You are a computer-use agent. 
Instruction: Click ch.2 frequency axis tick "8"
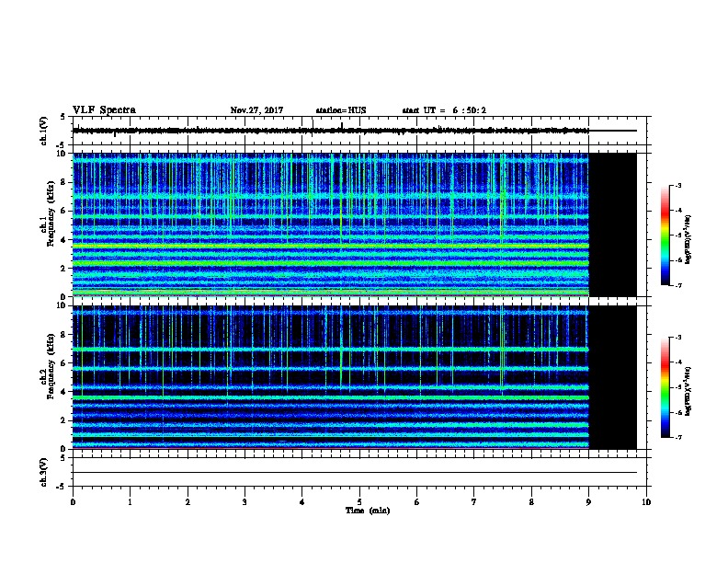pyautogui.click(x=63, y=335)
